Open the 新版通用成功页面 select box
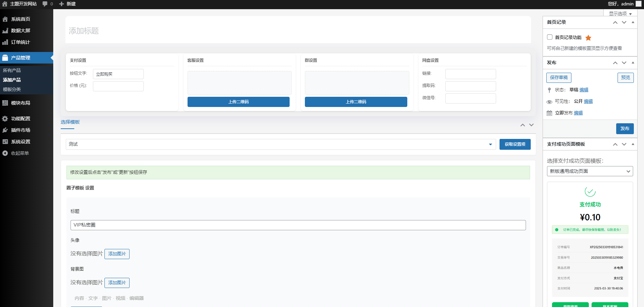Viewport: 644px width, 307px height. pos(590,171)
